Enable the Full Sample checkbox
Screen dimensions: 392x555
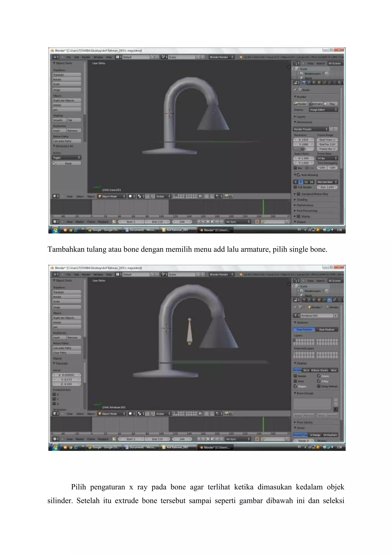295,187
